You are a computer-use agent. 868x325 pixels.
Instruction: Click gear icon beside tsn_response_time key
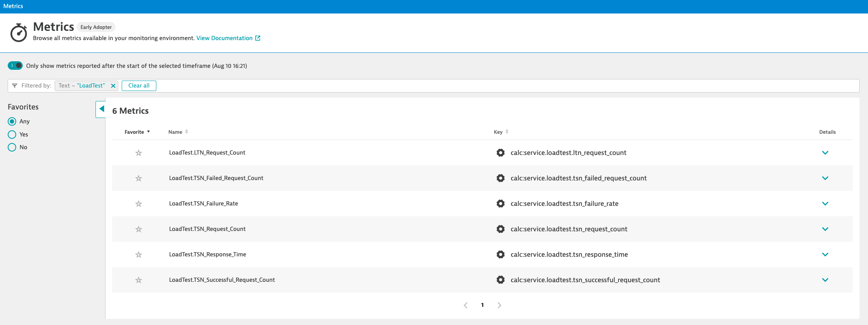(x=500, y=254)
